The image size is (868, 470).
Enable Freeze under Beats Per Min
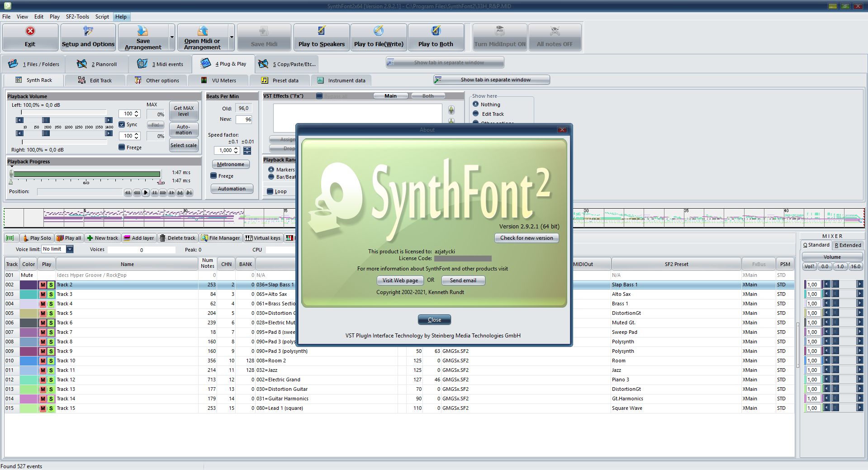click(213, 176)
